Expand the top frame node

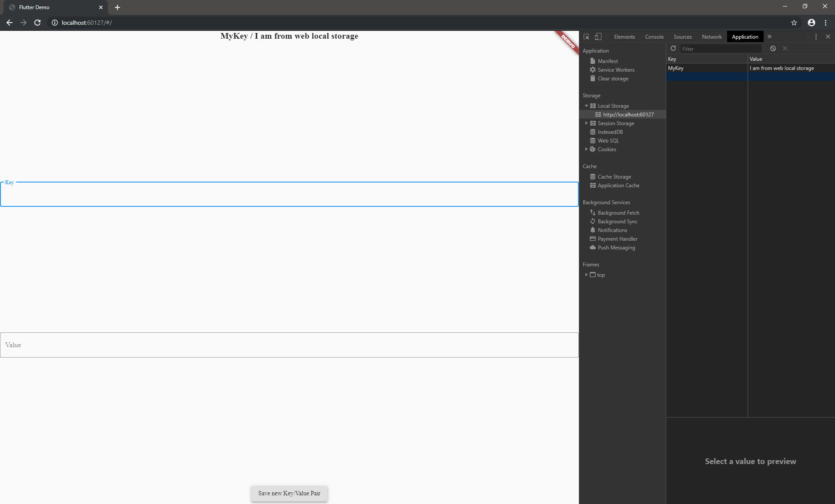coord(586,275)
